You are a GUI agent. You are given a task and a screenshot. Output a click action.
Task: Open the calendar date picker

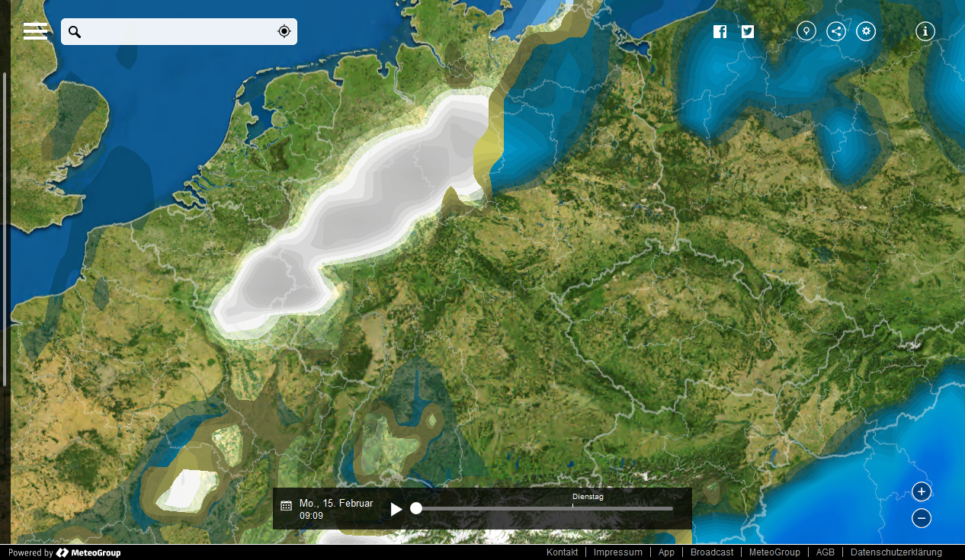(x=287, y=506)
